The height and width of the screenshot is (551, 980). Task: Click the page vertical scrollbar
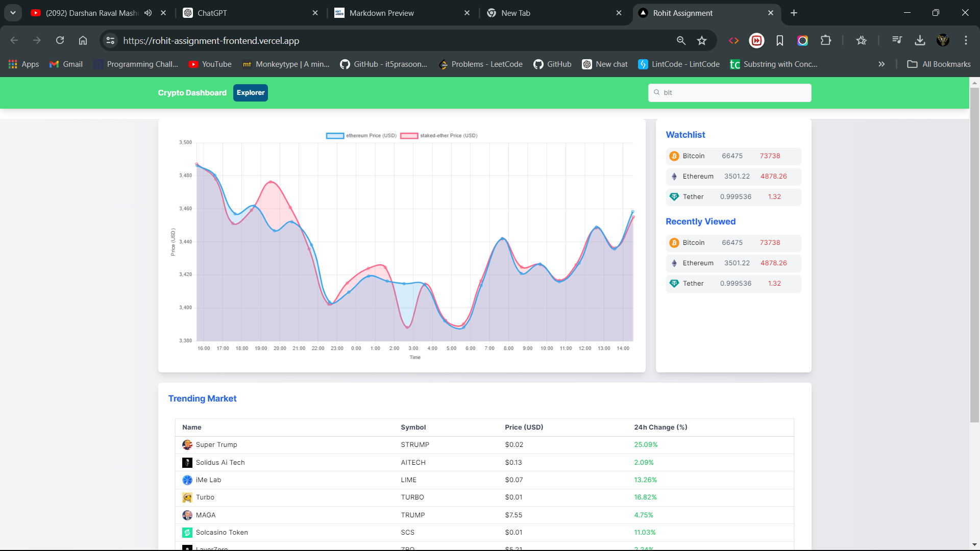point(974,255)
